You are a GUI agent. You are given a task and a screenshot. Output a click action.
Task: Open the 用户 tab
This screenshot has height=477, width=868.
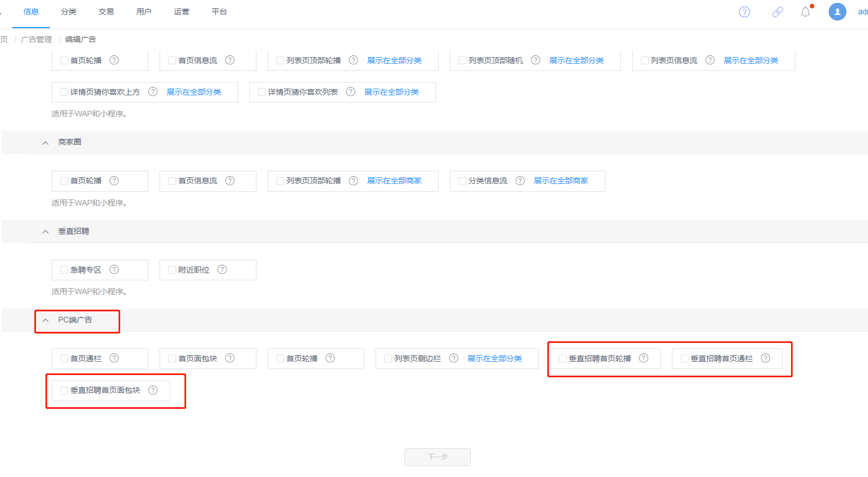[144, 12]
